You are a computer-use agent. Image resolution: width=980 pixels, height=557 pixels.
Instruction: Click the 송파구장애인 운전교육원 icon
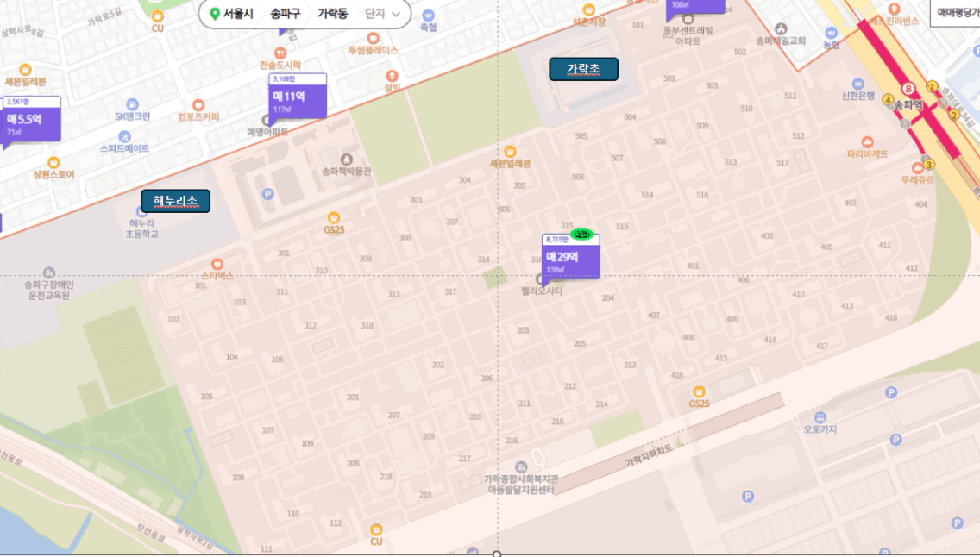(49, 272)
